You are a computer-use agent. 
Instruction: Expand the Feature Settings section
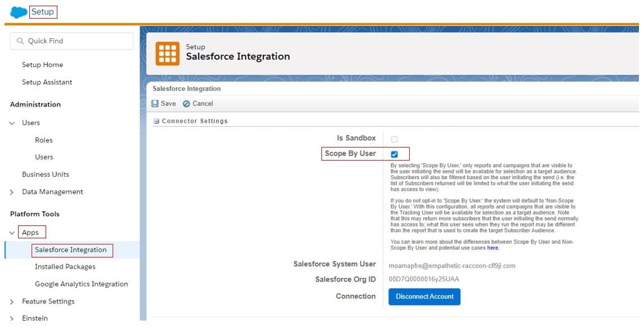point(12,302)
